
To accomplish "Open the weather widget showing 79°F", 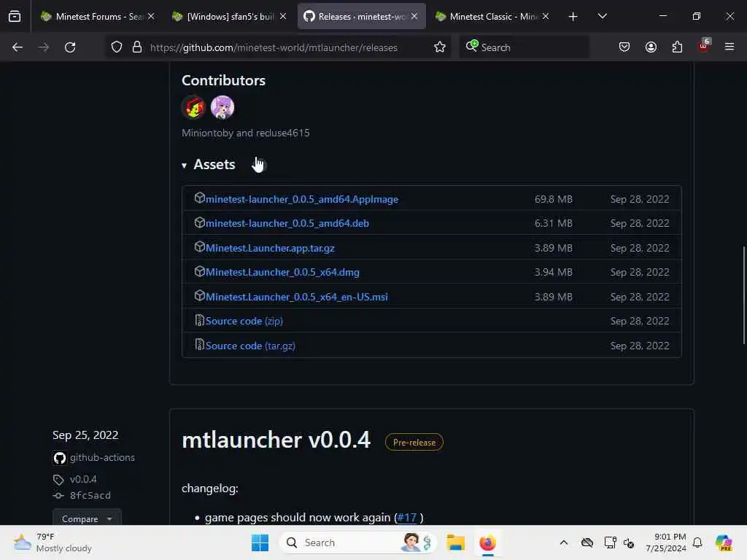I will pyautogui.click(x=53, y=542).
